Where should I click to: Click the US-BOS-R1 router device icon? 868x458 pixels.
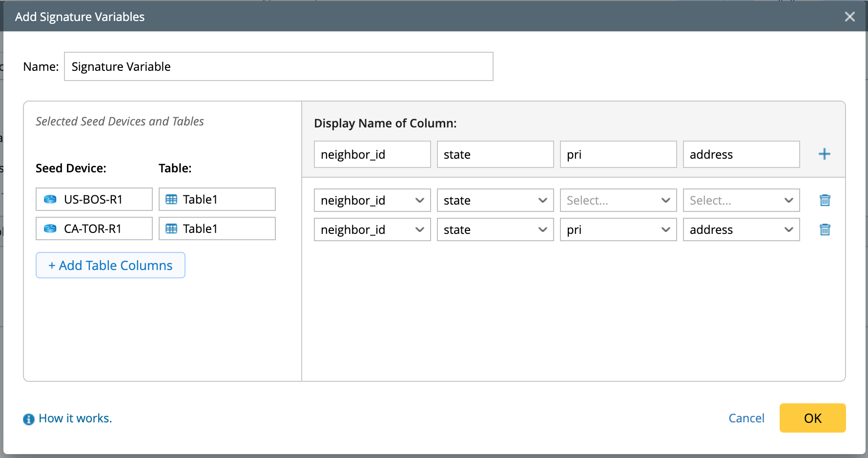(x=50, y=199)
